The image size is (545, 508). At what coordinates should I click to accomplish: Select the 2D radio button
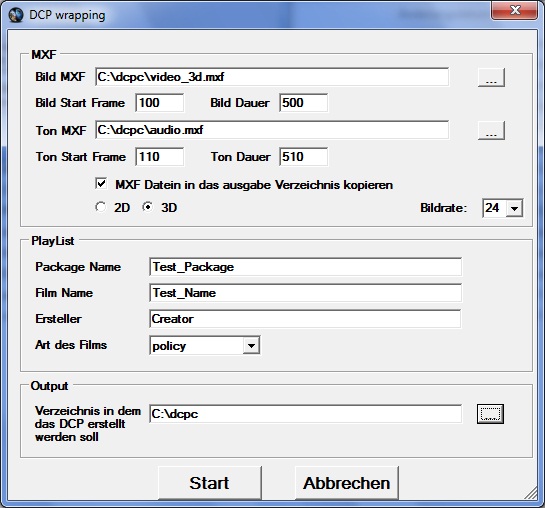(x=100, y=207)
